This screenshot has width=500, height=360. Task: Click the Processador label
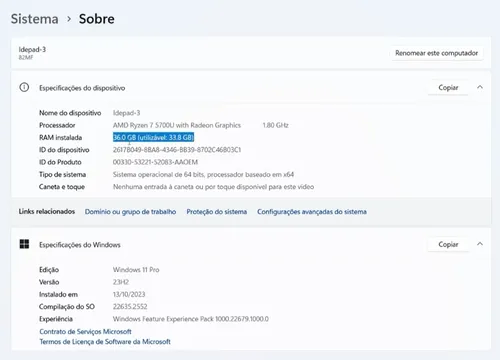pyautogui.click(x=57, y=125)
